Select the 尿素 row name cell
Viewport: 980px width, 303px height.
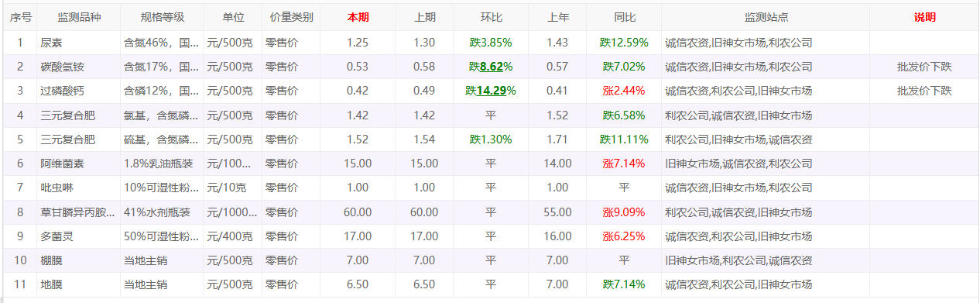click(79, 43)
